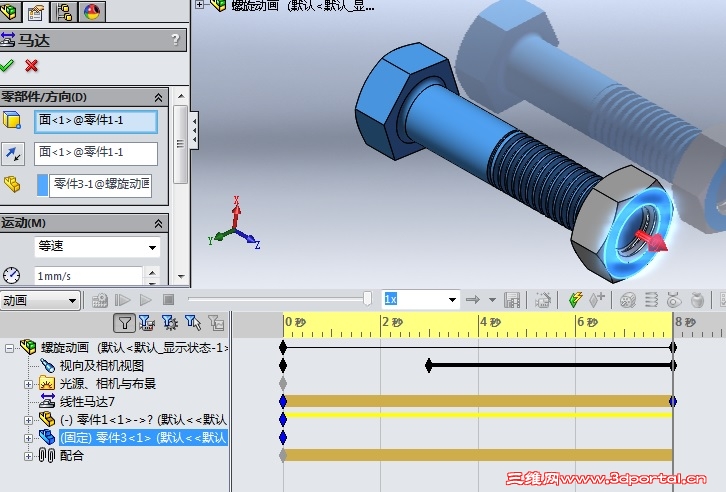This screenshot has height=492, width=726.
Task: Click the Play button
Action: pos(146,300)
